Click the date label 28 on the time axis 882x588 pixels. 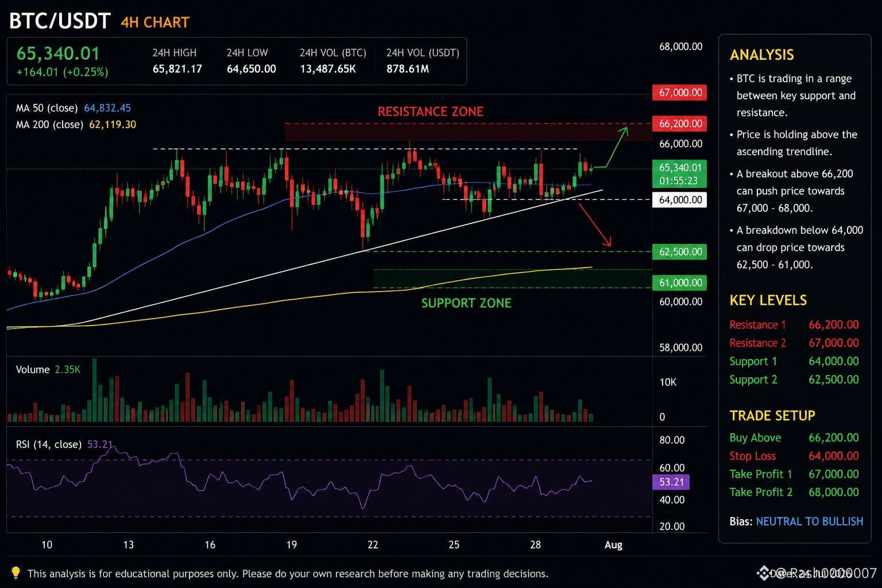click(x=535, y=545)
